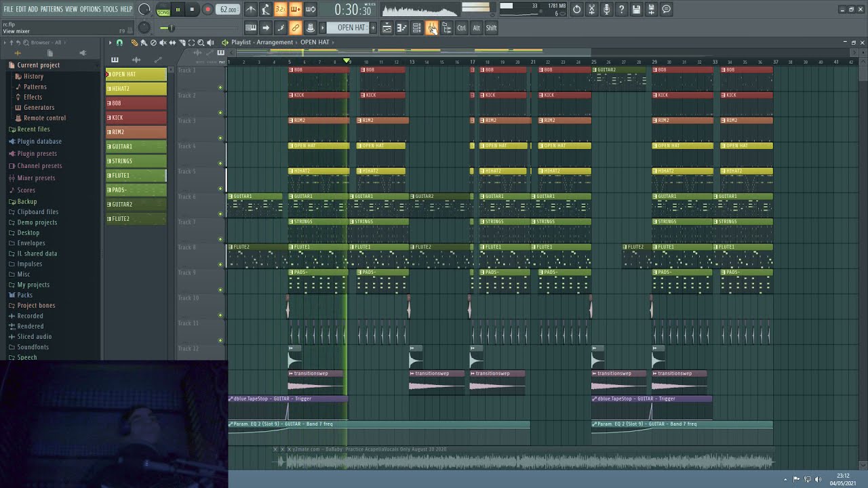Open the FILE menu
This screenshot has width=868, height=488.
tap(8, 9)
